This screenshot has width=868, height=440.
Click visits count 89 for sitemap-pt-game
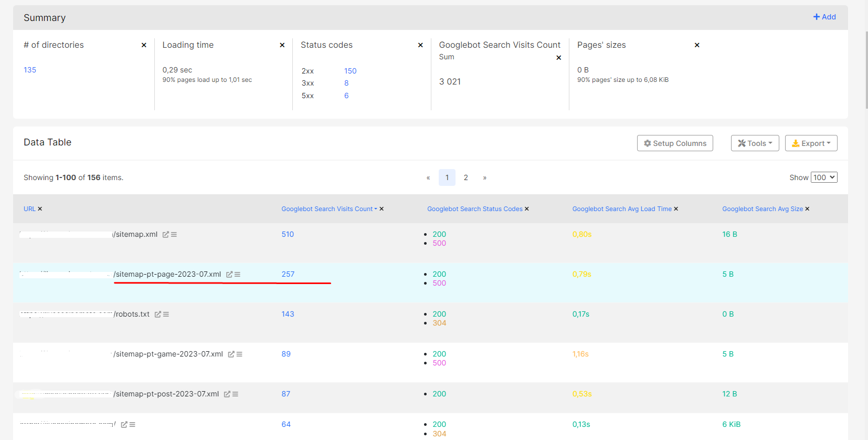(x=286, y=354)
